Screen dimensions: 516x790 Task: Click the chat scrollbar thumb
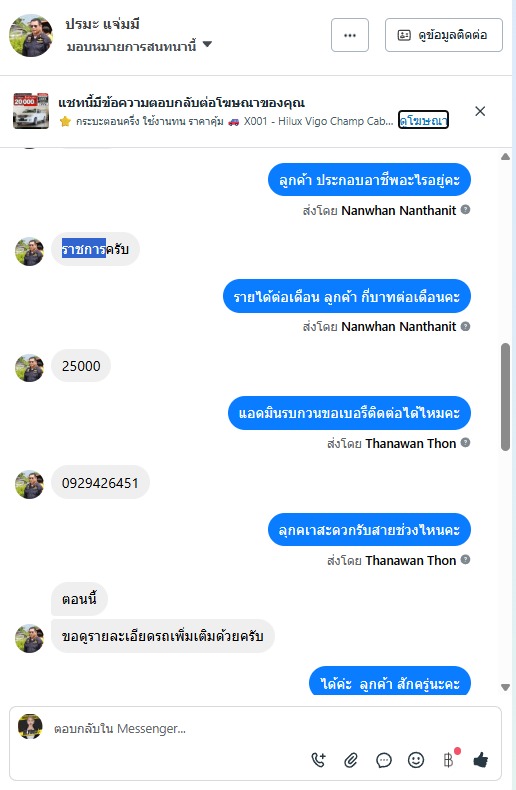pos(505,397)
